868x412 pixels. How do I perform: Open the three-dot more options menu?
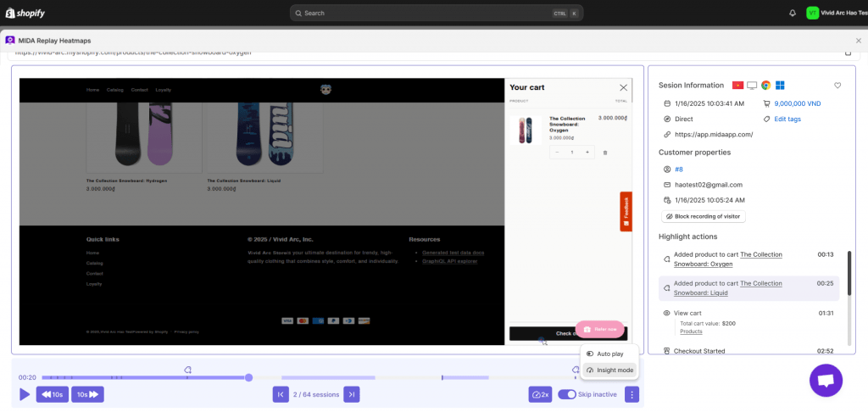point(632,394)
